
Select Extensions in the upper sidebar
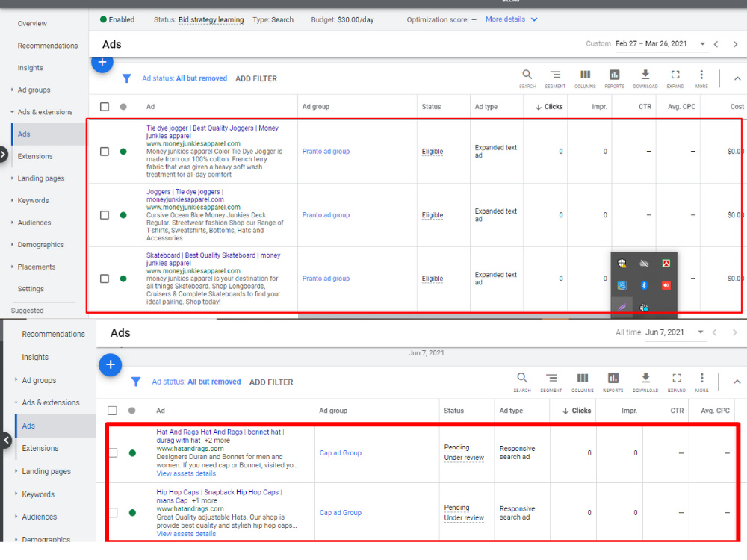tap(35, 156)
